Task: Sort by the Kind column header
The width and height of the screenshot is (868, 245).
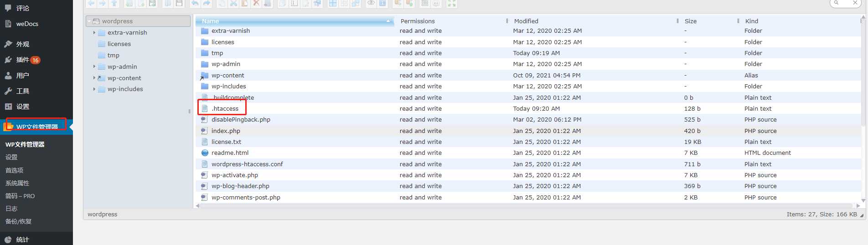Action: tap(752, 21)
